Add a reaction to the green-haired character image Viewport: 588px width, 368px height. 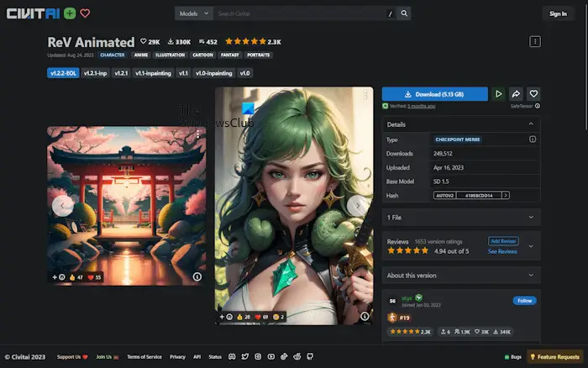(226, 317)
